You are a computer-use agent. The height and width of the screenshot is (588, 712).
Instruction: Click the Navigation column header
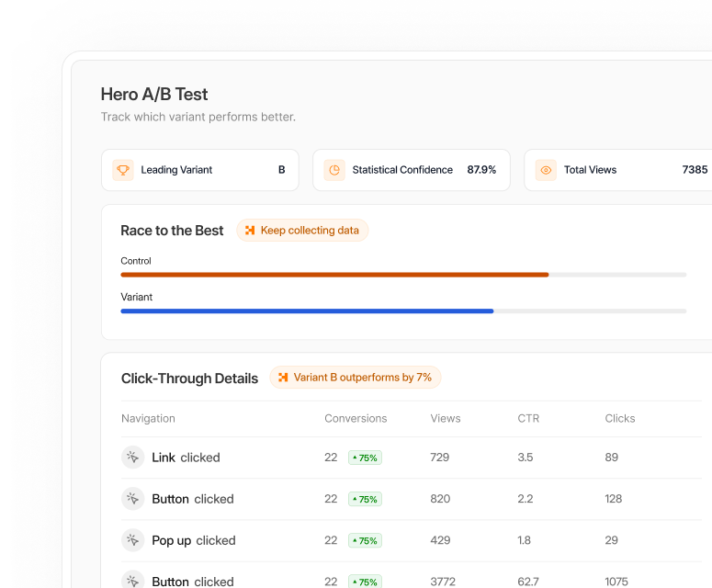tap(148, 419)
